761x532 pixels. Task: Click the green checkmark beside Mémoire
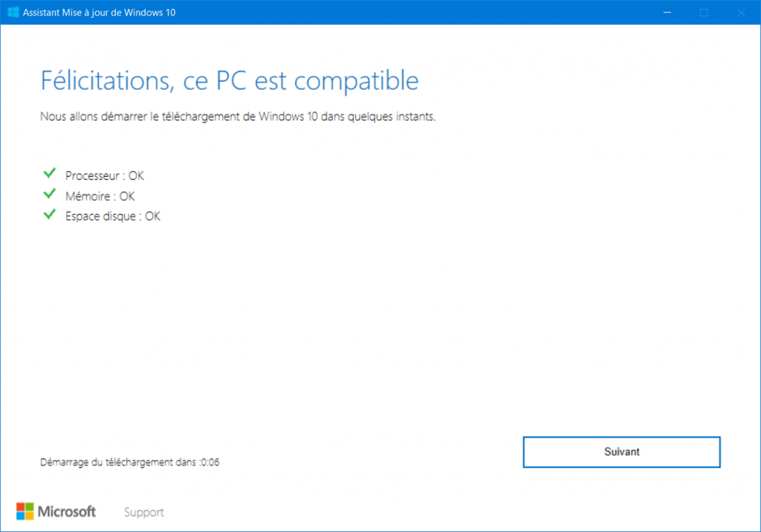50,194
